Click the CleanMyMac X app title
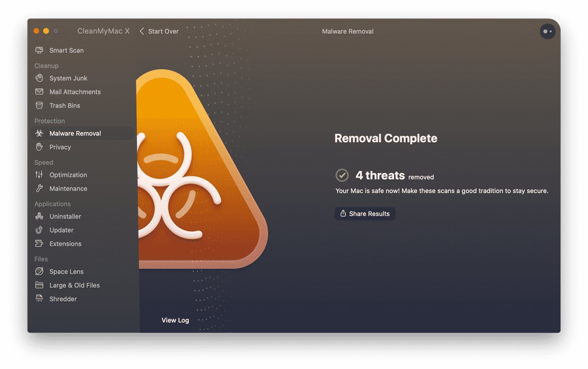The image size is (588, 369). tap(103, 31)
